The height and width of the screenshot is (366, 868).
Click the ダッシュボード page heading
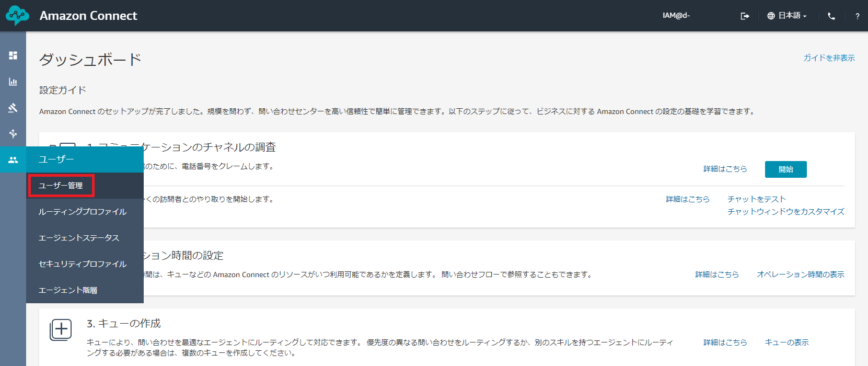click(90, 60)
